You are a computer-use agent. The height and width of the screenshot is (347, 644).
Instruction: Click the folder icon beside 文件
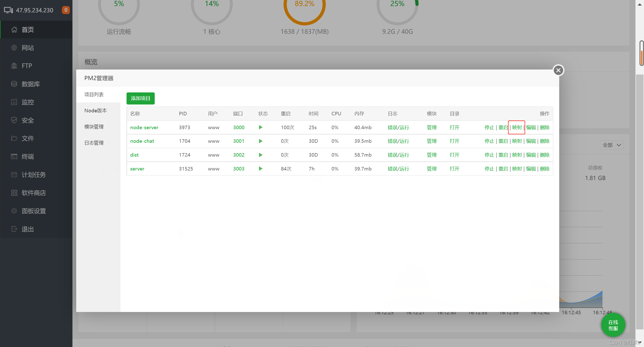click(x=14, y=138)
